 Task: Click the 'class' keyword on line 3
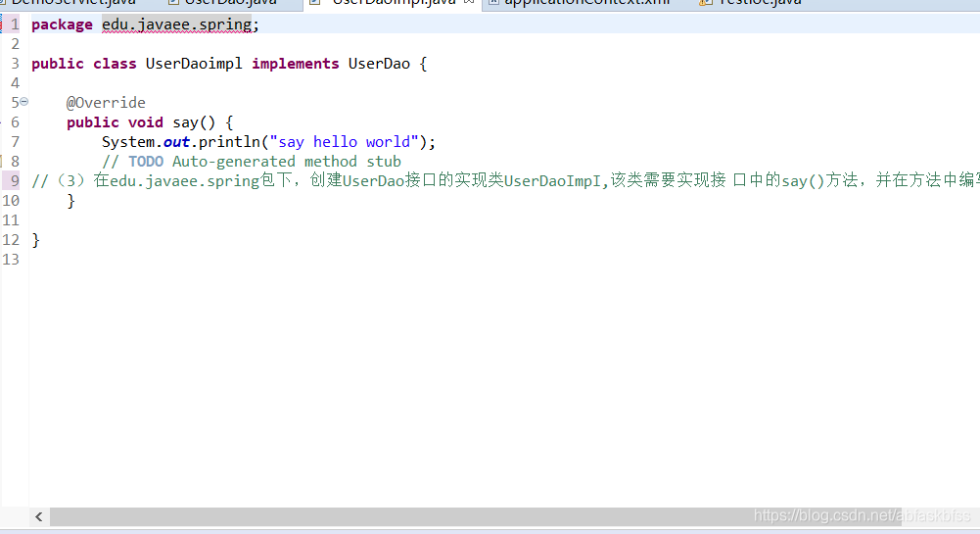click(115, 64)
